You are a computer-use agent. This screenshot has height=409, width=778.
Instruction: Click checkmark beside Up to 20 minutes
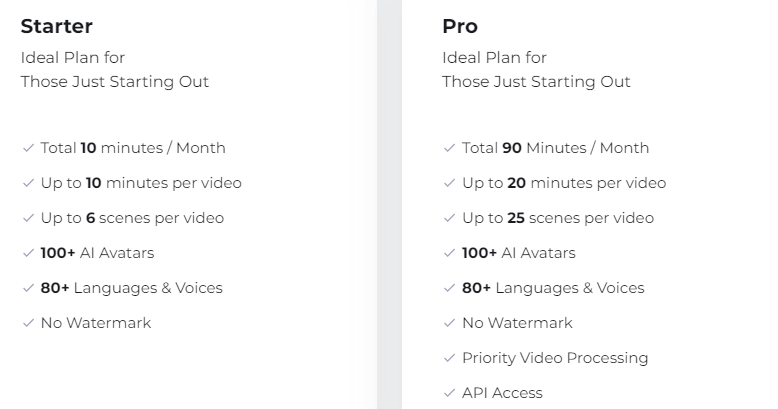[x=450, y=183]
